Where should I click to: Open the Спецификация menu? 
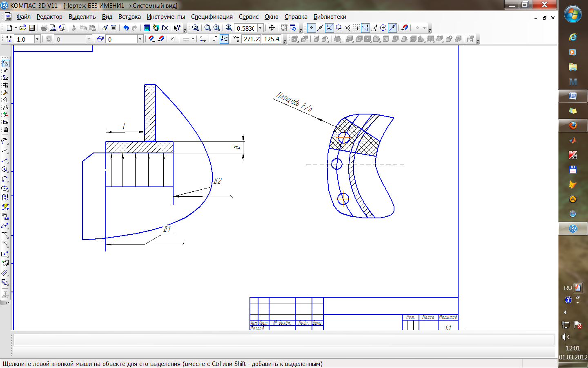(212, 17)
